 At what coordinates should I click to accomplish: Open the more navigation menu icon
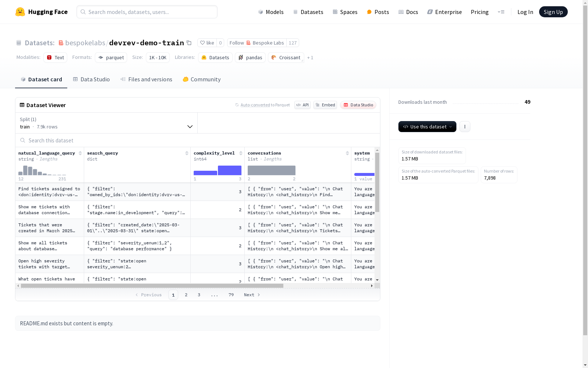(x=501, y=12)
